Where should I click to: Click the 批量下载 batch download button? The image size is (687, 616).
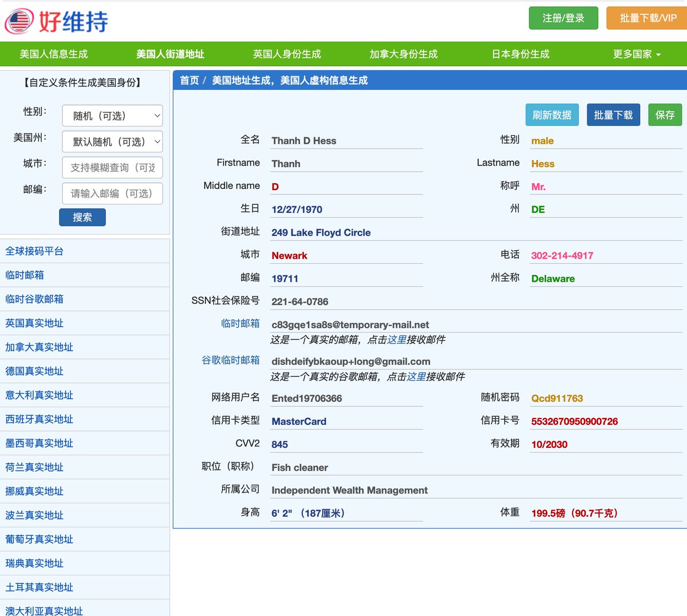613,114
